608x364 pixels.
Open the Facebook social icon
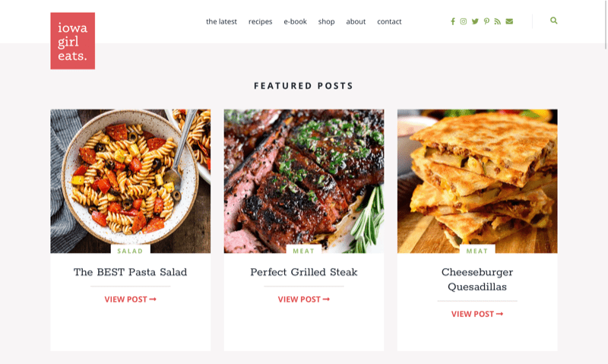coord(452,21)
